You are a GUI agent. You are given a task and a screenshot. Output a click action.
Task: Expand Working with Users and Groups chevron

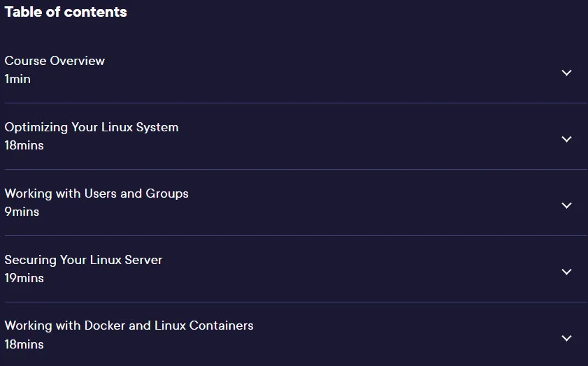(566, 205)
